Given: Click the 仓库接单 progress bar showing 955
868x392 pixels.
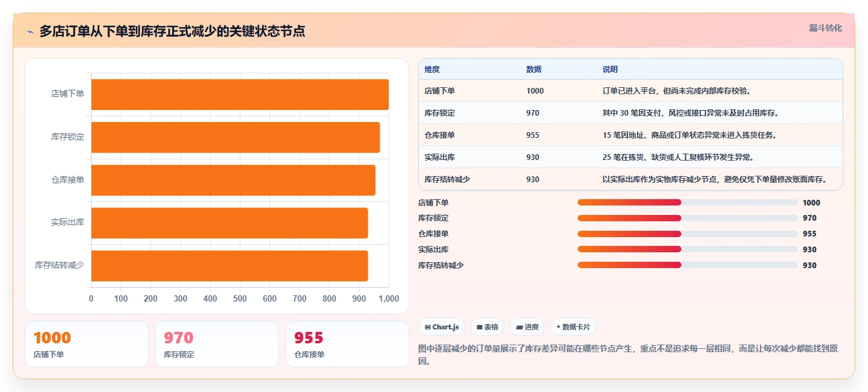Looking at the screenshot, I should pyautogui.click(x=687, y=234).
